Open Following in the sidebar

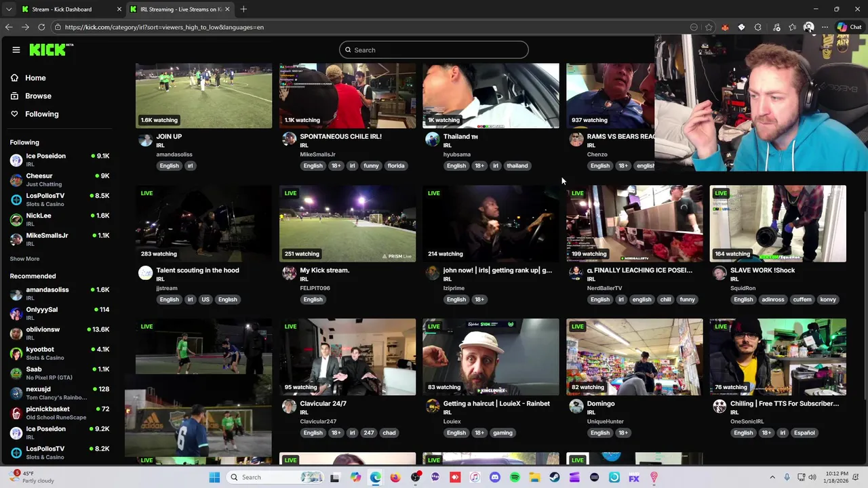tap(41, 114)
